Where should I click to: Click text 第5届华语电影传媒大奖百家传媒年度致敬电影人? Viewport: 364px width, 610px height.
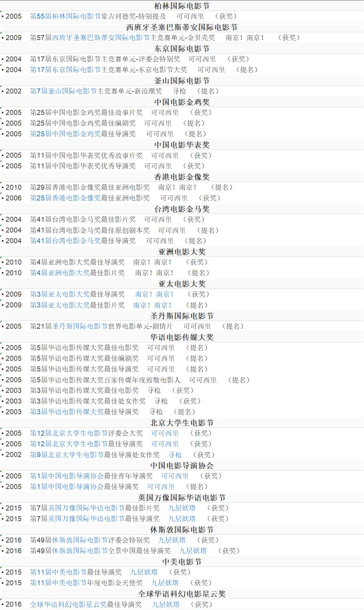105,380
